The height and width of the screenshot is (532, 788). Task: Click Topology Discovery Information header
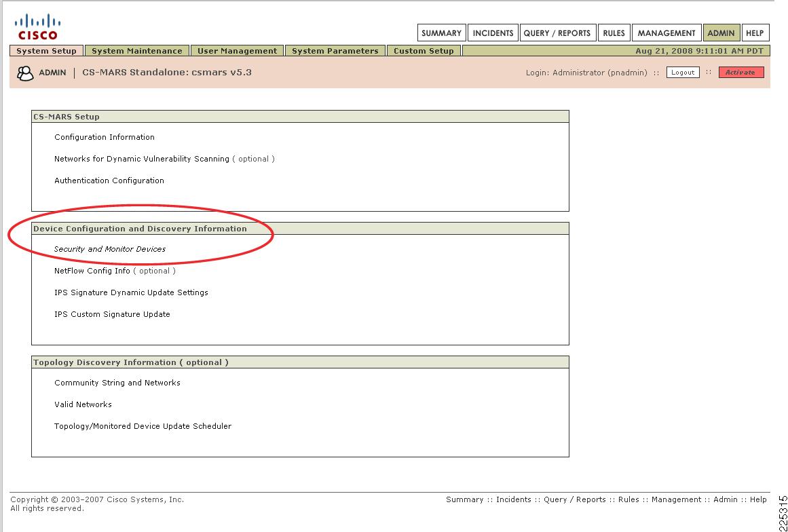coord(300,362)
